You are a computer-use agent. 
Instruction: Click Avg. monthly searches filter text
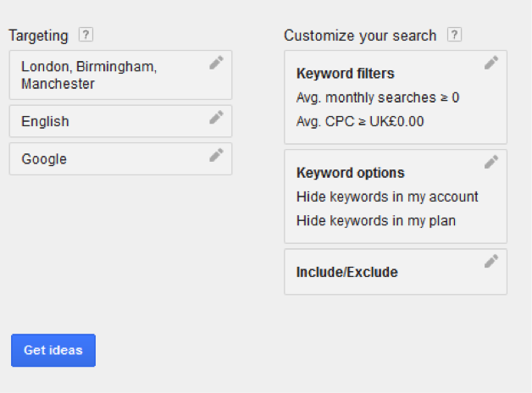point(378,98)
